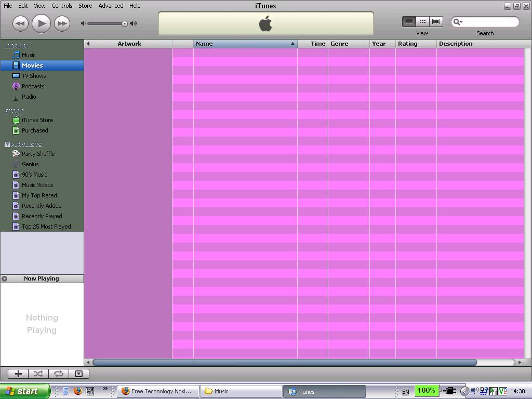Image resolution: width=532 pixels, height=399 pixels.
Task: Create a new playlist with plus button
Action: click(x=18, y=374)
